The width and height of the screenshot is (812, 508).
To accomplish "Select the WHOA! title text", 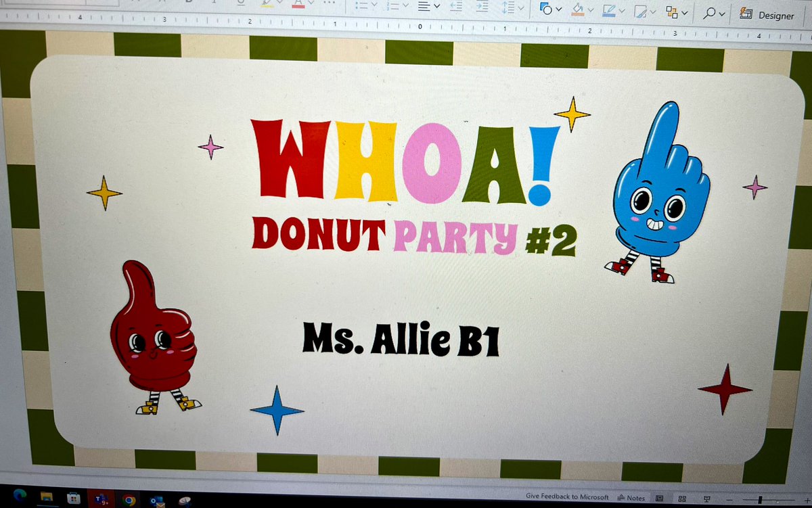I will 406,162.
